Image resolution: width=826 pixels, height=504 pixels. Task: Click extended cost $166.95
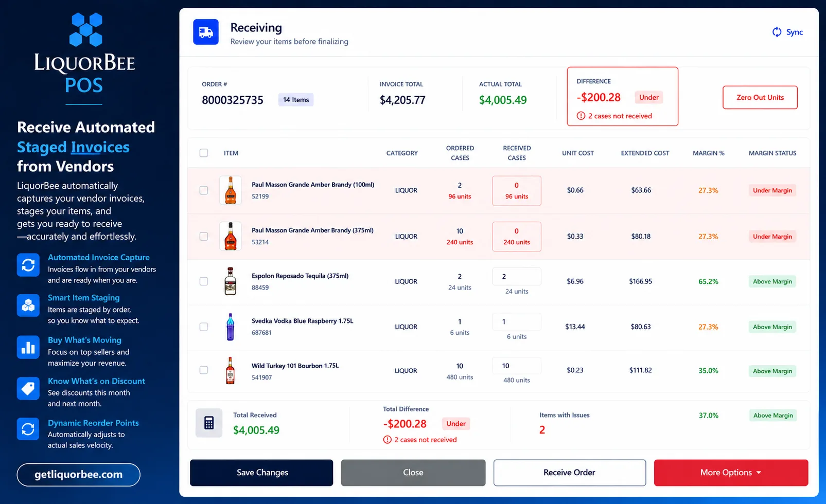pos(641,281)
